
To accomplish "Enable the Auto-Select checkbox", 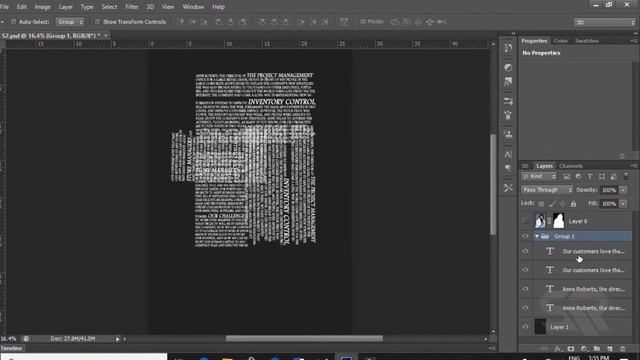I will (13, 22).
